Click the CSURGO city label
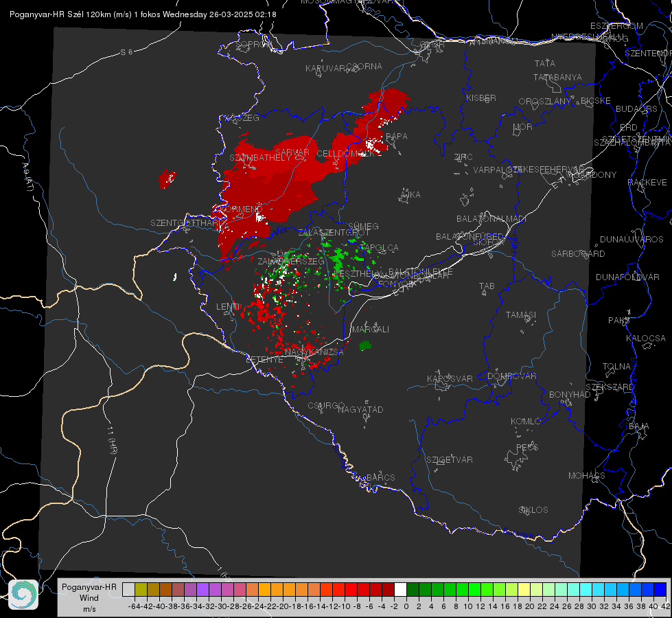Viewport: 672px width, 618px height. [x=326, y=405]
